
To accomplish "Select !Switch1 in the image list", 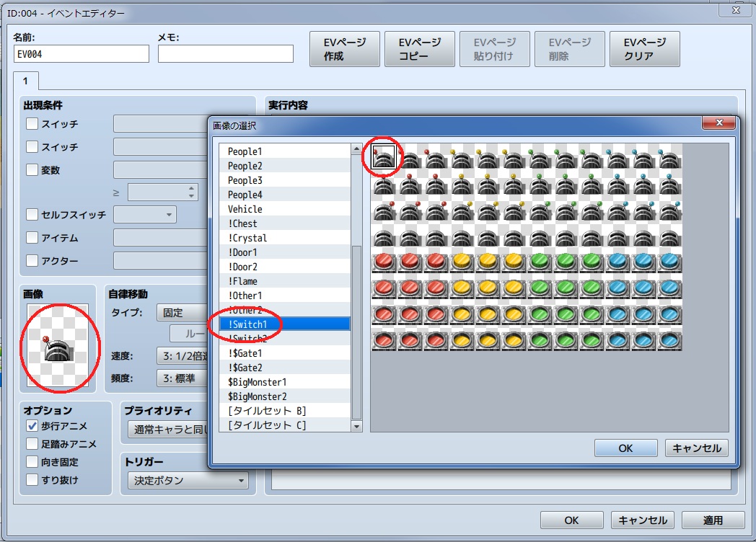I will 284,324.
